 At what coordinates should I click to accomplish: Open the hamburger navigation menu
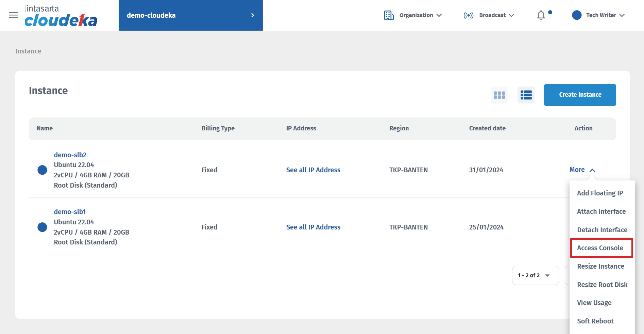point(13,15)
